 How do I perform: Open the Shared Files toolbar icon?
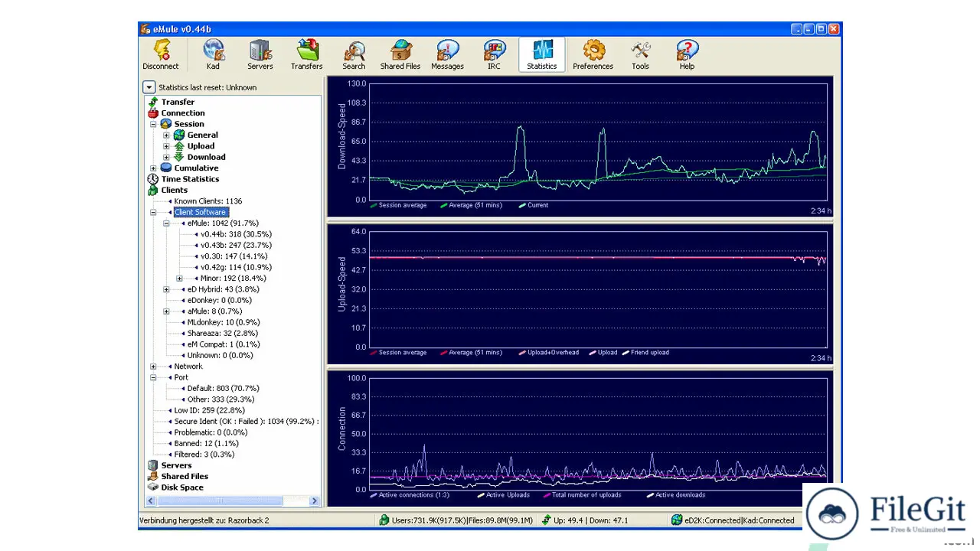coord(400,55)
